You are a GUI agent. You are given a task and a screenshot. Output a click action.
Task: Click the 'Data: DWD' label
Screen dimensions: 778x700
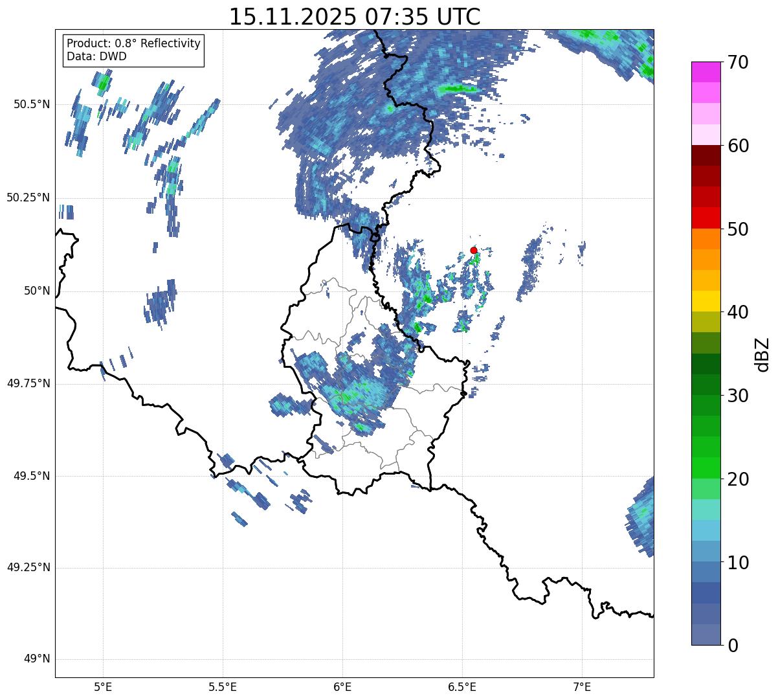coord(96,56)
